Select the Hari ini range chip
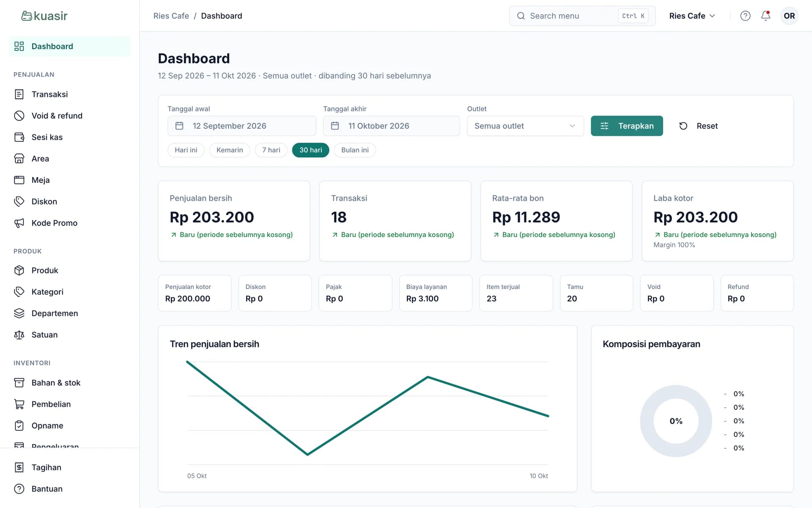Image resolution: width=812 pixels, height=508 pixels. 186,150
